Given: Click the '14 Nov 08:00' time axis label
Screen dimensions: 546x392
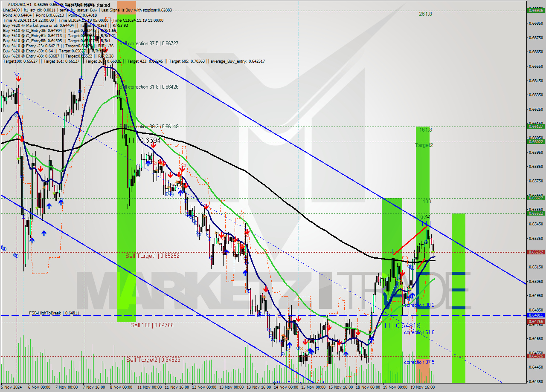Looking at the screenshot, I should (x=286, y=387).
